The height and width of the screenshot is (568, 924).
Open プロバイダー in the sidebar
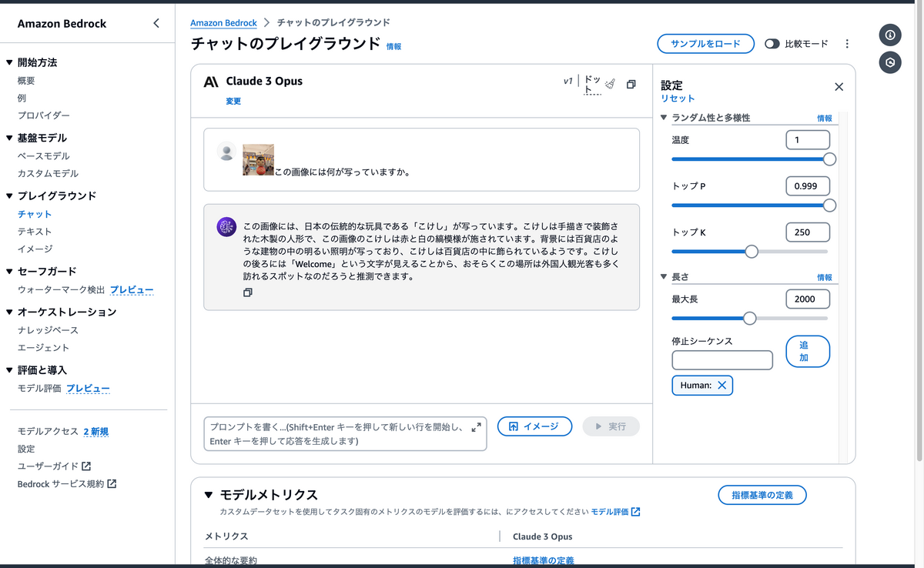point(44,115)
